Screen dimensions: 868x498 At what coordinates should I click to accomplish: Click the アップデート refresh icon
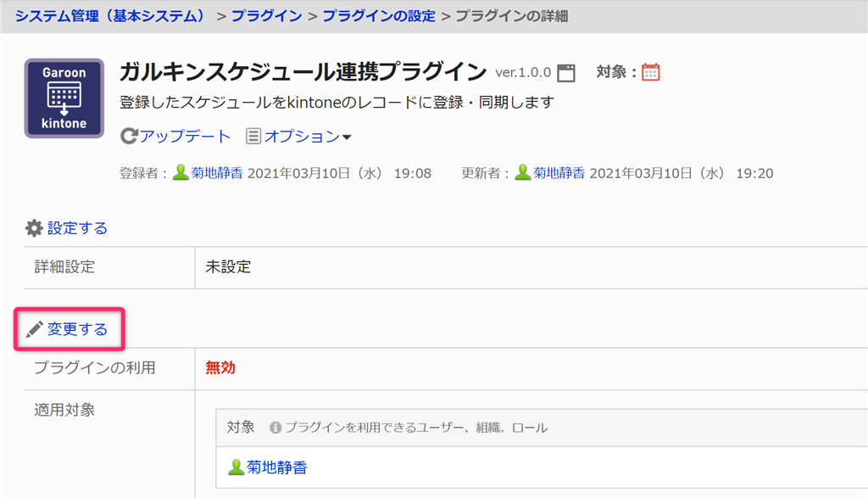tap(129, 137)
